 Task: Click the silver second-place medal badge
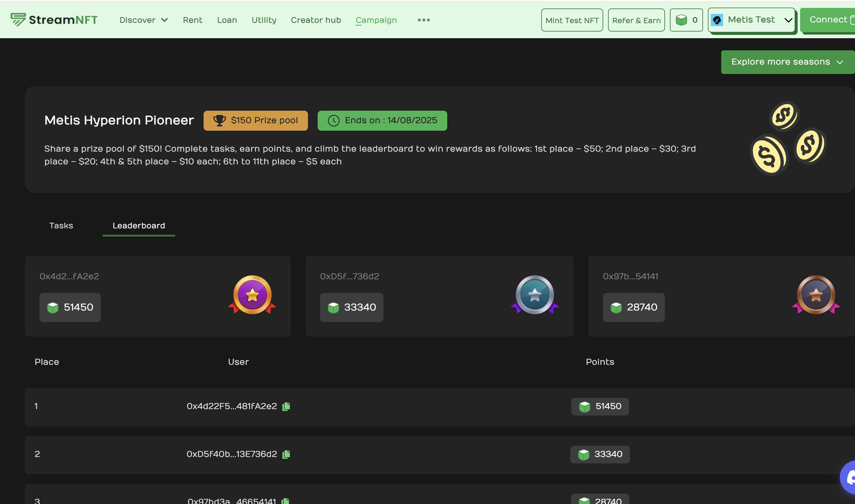(x=535, y=295)
